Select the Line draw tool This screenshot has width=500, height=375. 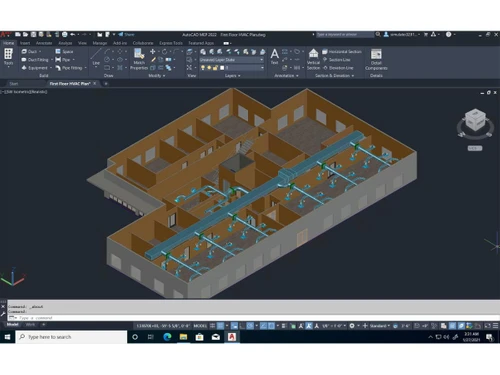click(96, 57)
